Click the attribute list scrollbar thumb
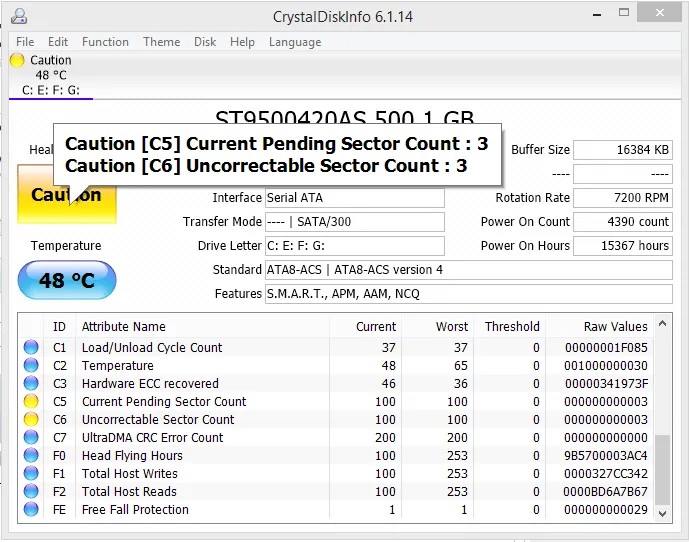 click(663, 469)
